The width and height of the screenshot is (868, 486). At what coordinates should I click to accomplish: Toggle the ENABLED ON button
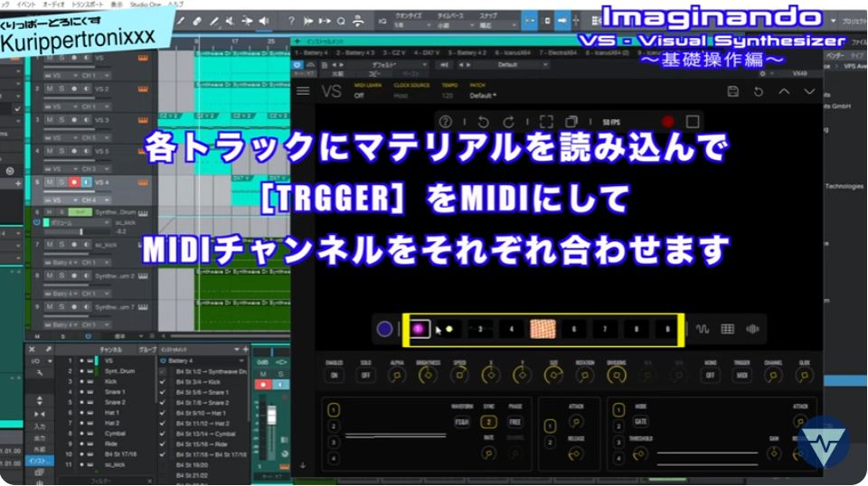tap(335, 376)
